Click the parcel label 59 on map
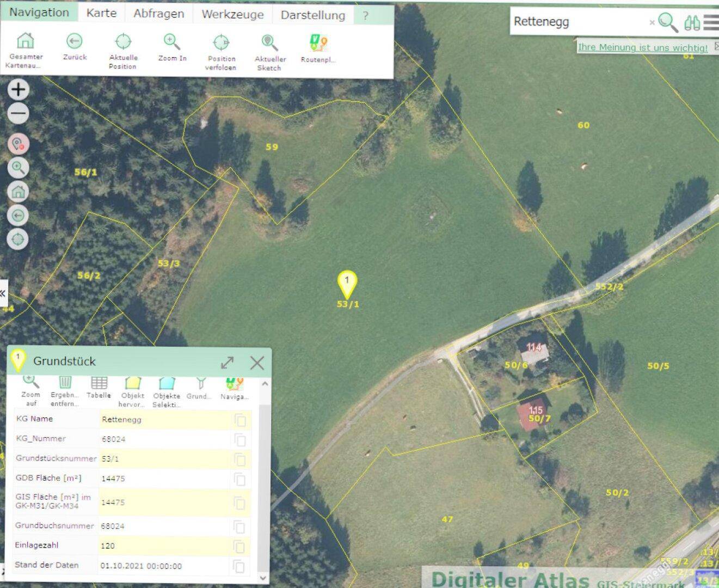Screen dimensions: 719x588 (272, 146)
